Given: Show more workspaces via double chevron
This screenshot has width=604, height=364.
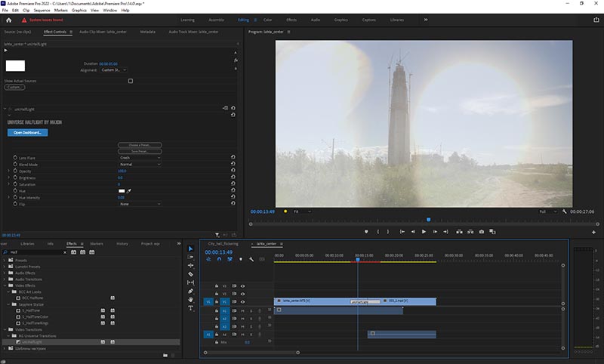Looking at the screenshot, I should point(426,20).
